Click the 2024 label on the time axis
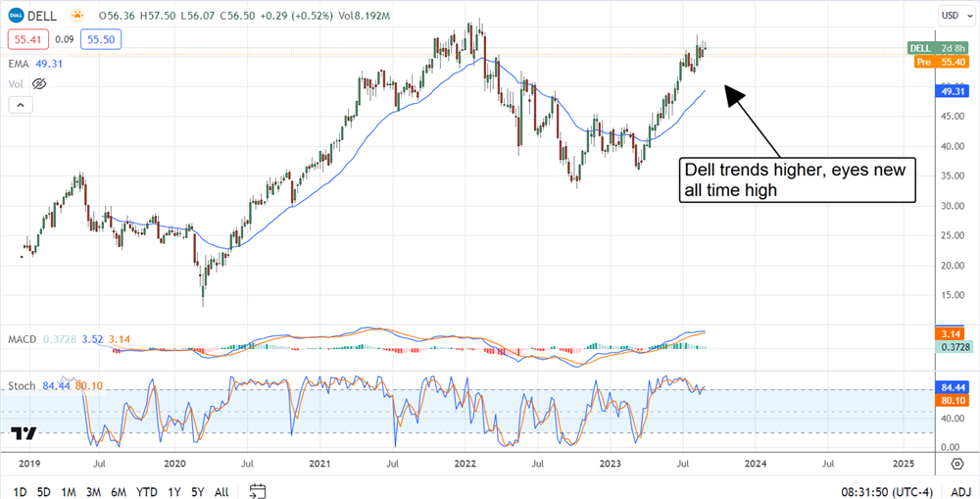This screenshot has height=499, width=980. tap(755, 464)
